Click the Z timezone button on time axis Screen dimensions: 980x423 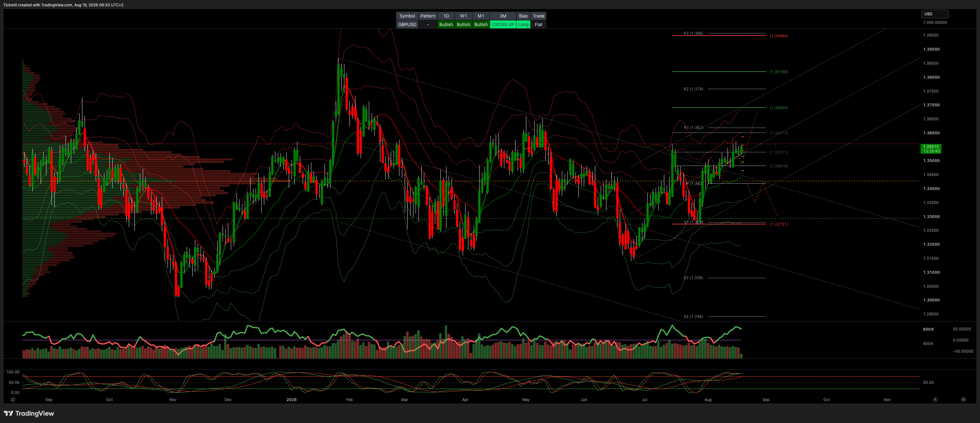pos(13,399)
